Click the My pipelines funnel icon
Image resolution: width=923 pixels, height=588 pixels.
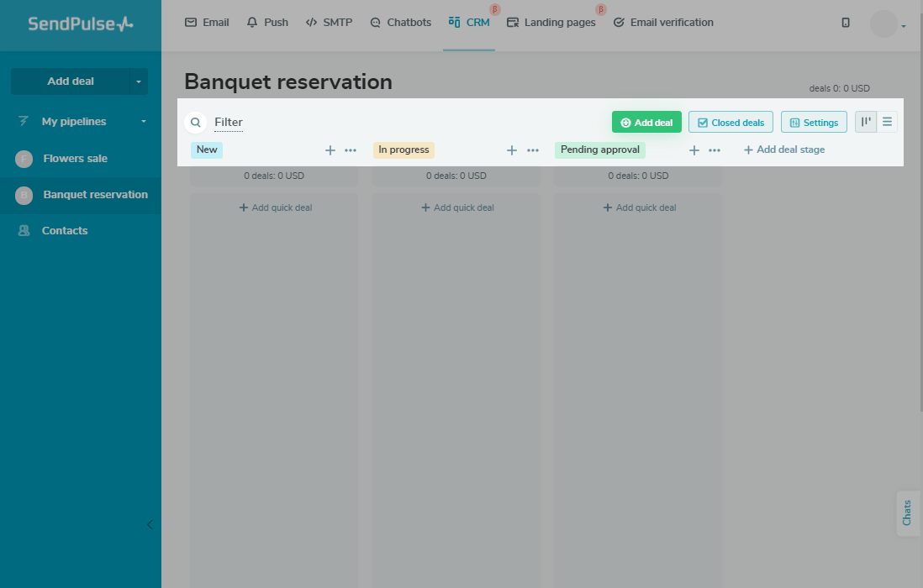24,121
